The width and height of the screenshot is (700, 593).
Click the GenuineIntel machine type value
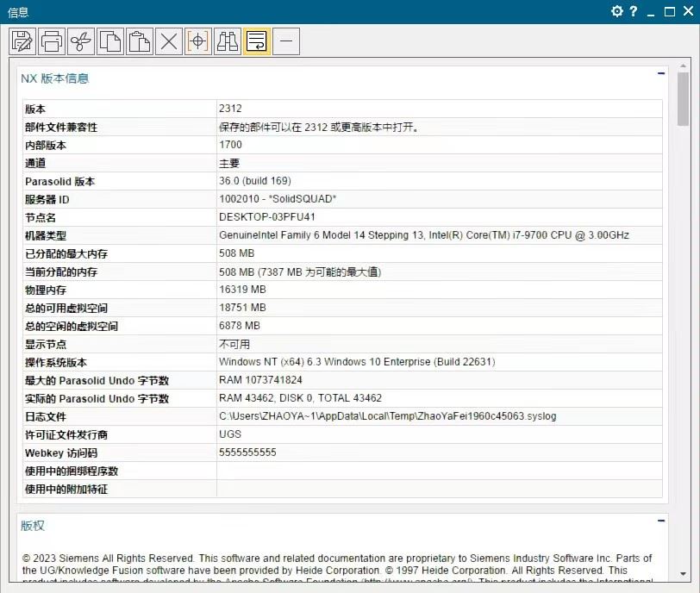tap(424, 235)
